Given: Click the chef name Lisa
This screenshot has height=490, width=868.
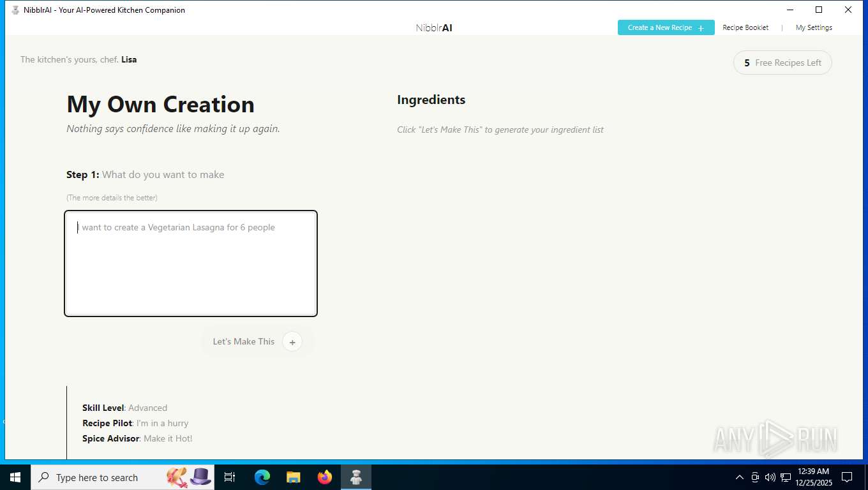Looking at the screenshot, I should 129,59.
